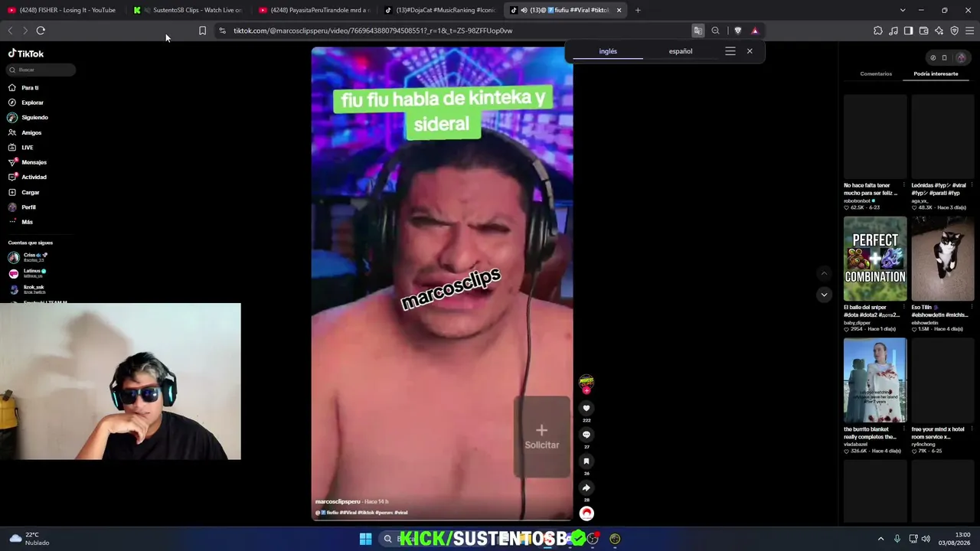Expand the Más menu in sidebar

click(x=21, y=222)
